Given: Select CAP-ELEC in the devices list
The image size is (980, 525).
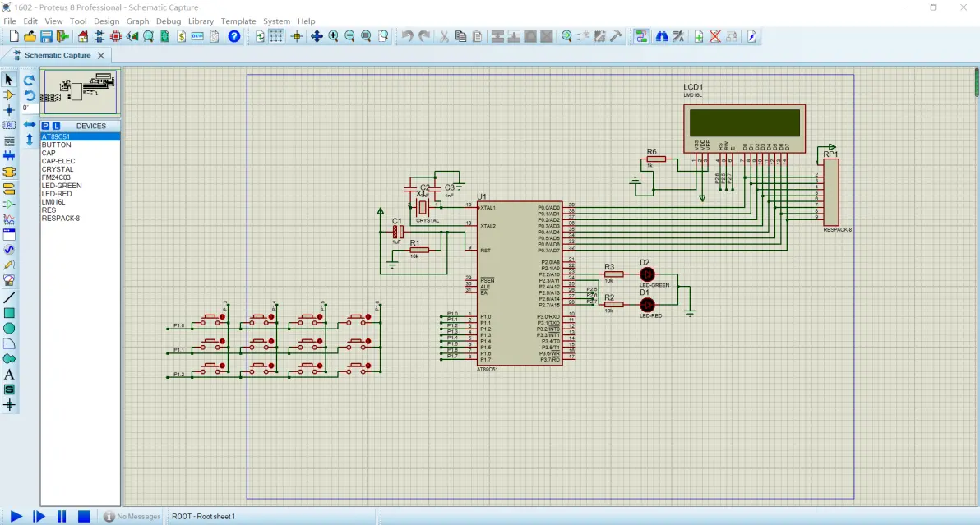Looking at the screenshot, I should [80, 161].
